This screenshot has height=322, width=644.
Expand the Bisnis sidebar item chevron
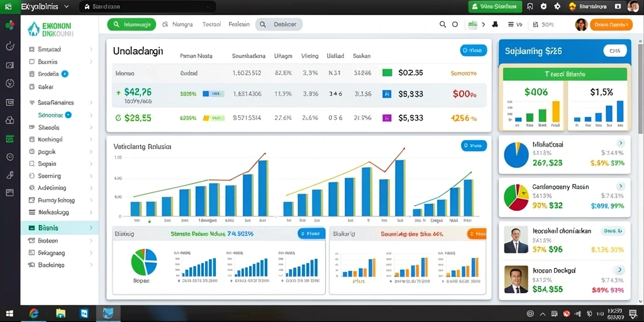91,228
